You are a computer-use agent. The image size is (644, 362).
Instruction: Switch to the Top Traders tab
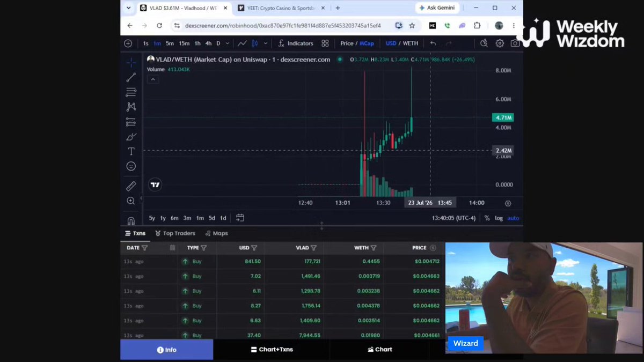(x=175, y=233)
